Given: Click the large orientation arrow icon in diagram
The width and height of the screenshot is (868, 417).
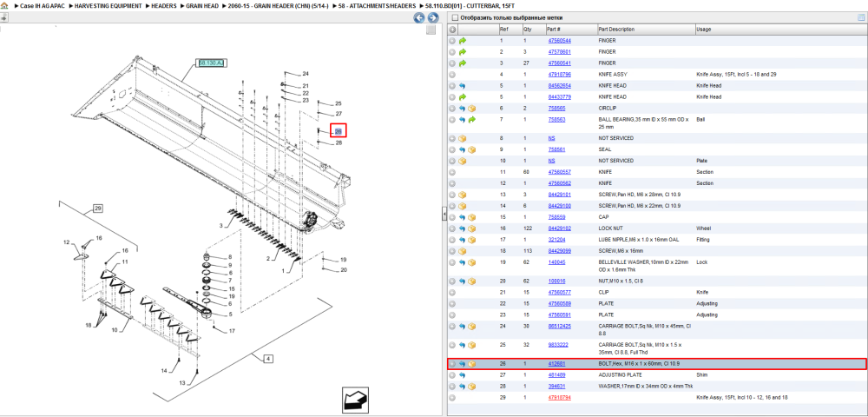Looking at the screenshot, I should tap(355, 400).
